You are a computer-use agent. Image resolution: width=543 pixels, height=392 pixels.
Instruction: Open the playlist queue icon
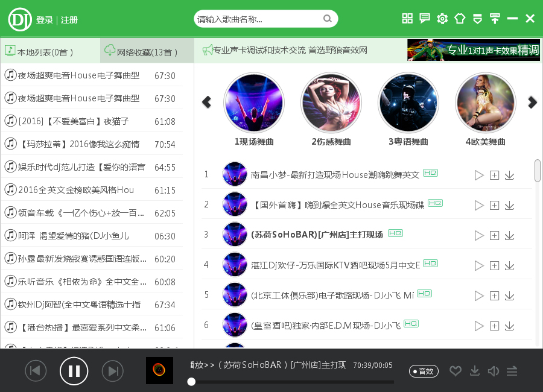tap(512, 371)
